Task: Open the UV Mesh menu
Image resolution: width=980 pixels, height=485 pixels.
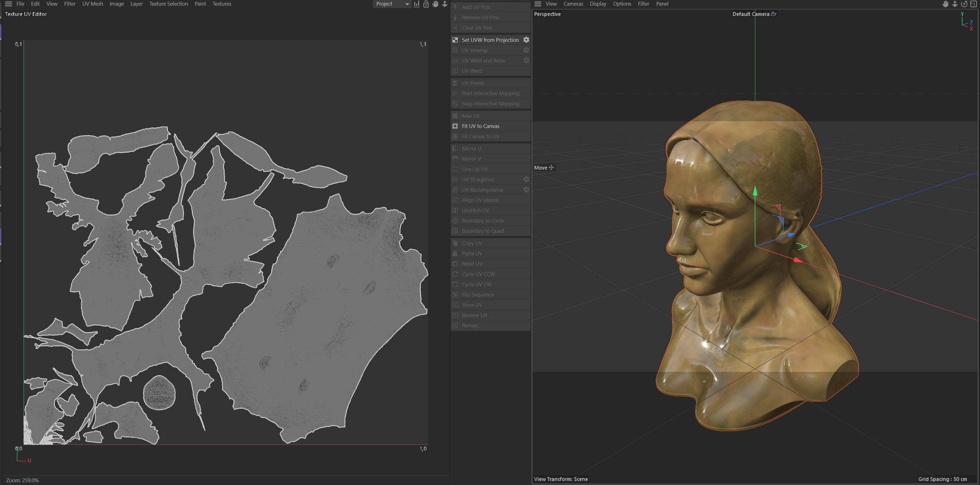Action: [x=92, y=4]
